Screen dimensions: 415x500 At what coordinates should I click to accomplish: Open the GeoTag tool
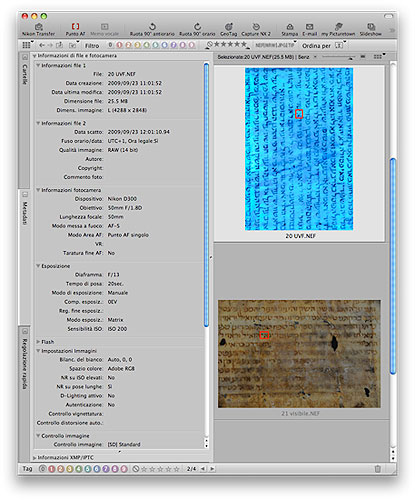pos(229,29)
